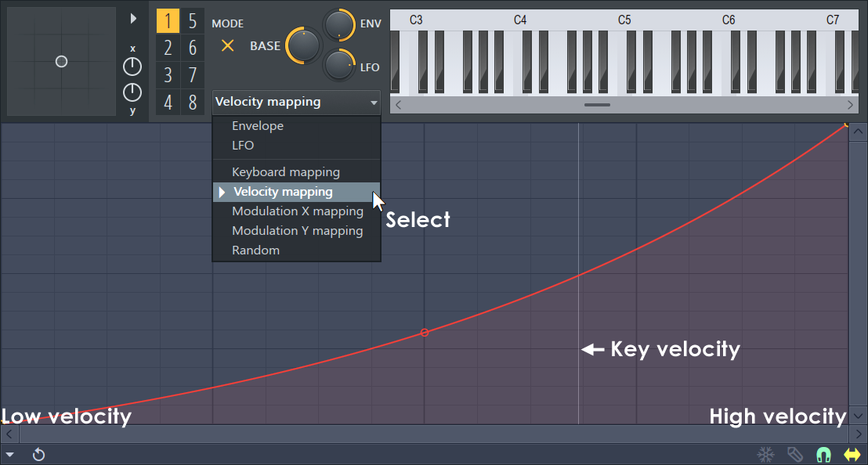This screenshot has width=868, height=465.
Task: Click the curve tension handle at midpoint
Action: (425, 333)
